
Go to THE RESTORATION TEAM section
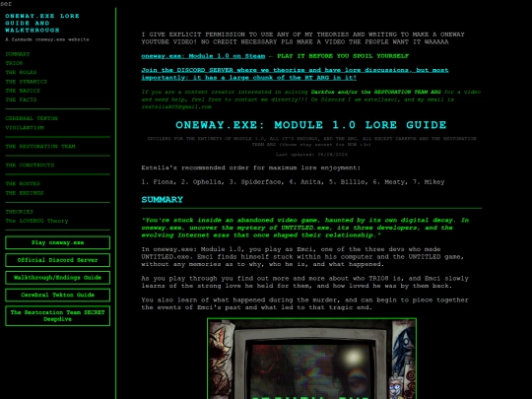pyautogui.click(x=40, y=146)
